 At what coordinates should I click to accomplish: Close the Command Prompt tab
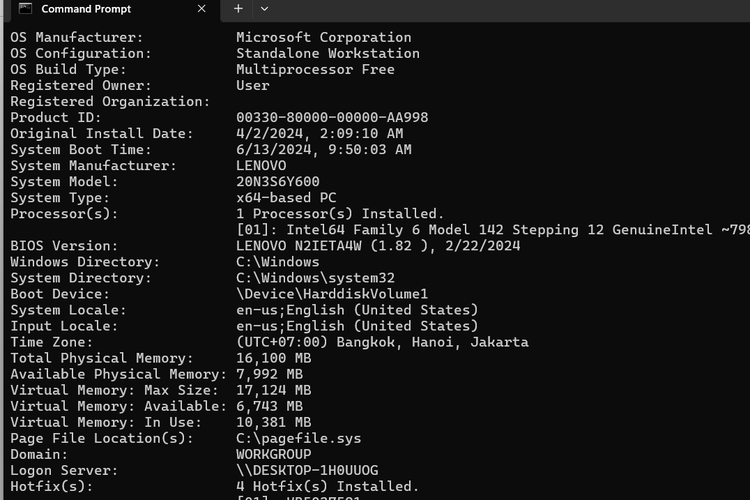(x=201, y=9)
